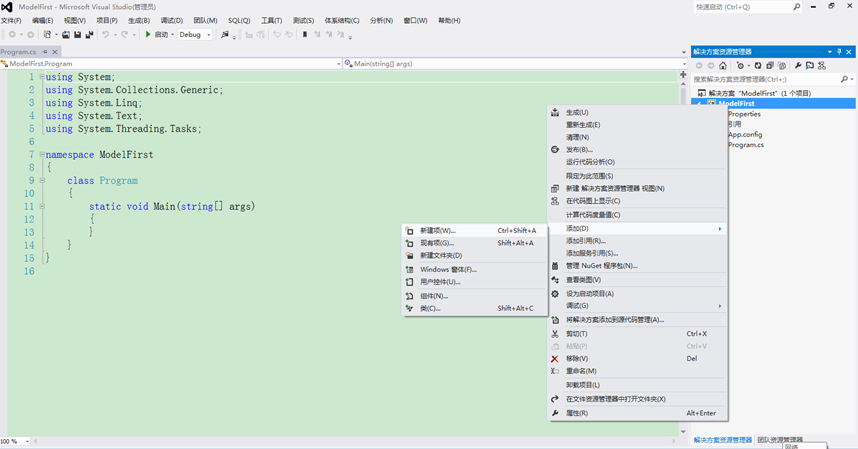Select the Properties node in Solution Explorer
858x449 pixels.
click(x=744, y=114)
